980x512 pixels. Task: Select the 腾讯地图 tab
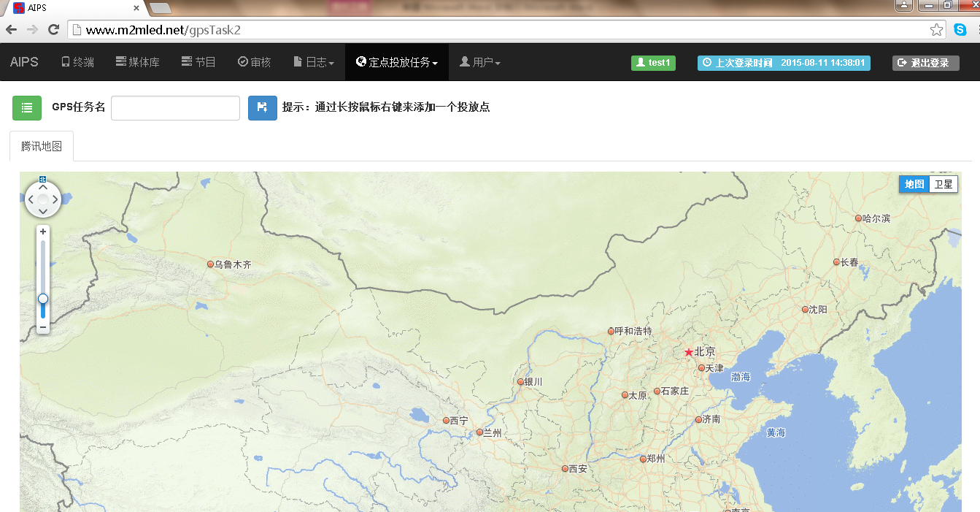(x=42, y=146)
